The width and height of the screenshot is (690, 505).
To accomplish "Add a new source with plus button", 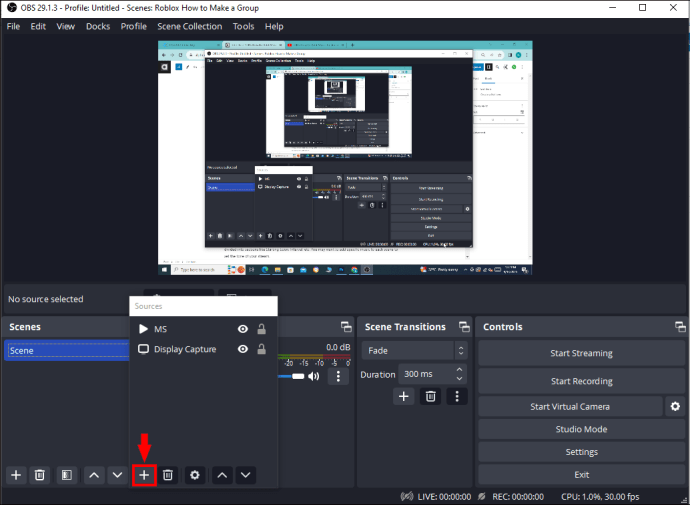I will [x=144, y=475].
